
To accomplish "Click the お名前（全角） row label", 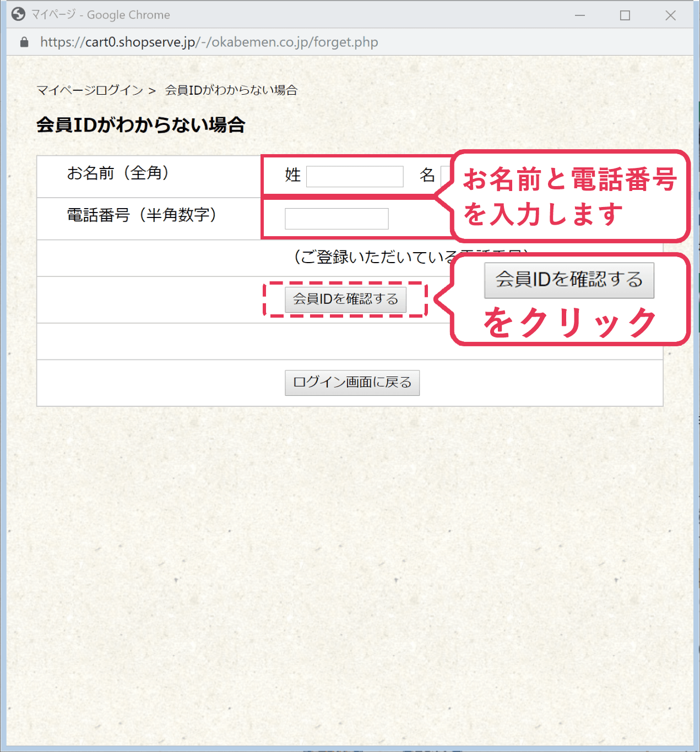I will coord(118,173).
